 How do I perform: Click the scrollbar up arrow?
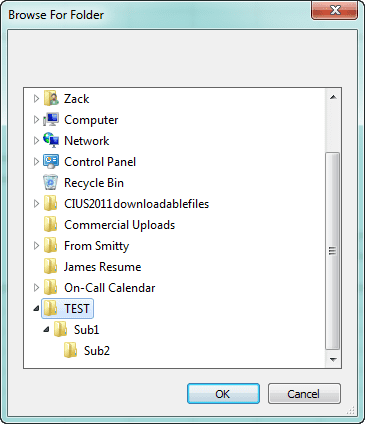tap(333, 97)
